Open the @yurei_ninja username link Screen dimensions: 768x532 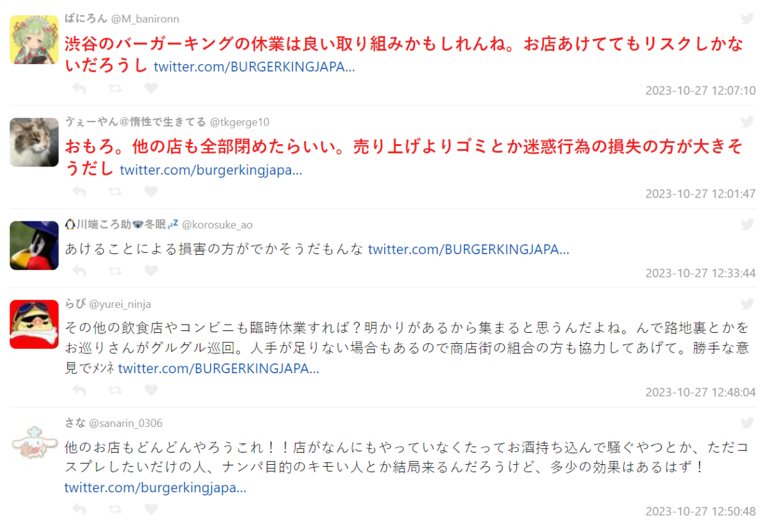click(x=120, y=304)
